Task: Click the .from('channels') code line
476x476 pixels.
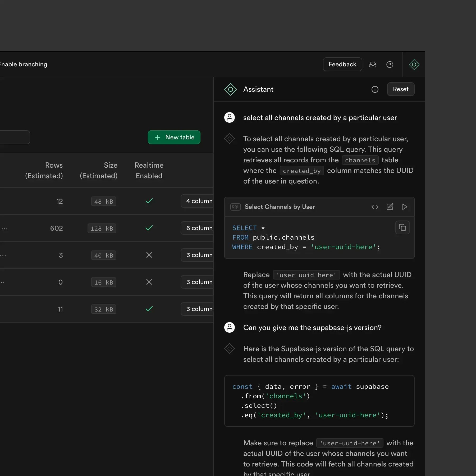Action: coord(275,396)
